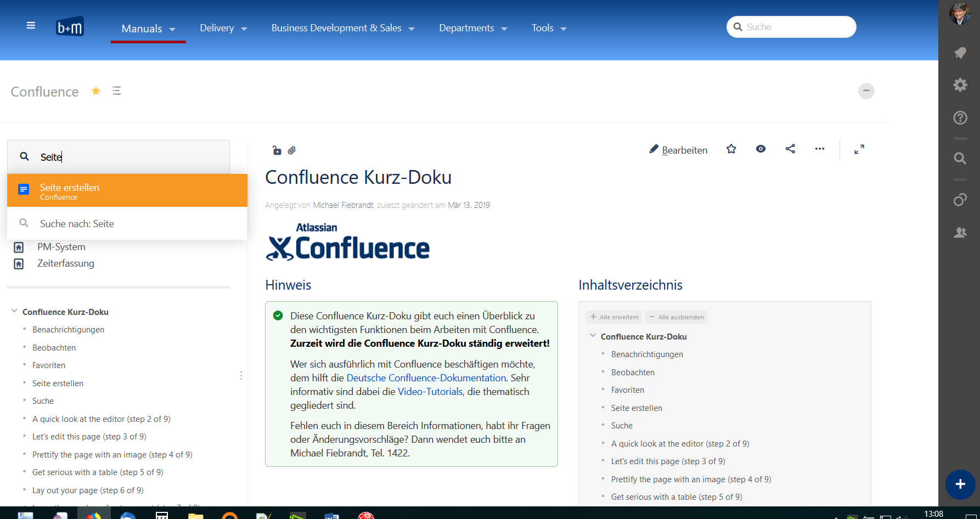
Task: Click the round minus collapse button
Action: click(866, 91)
